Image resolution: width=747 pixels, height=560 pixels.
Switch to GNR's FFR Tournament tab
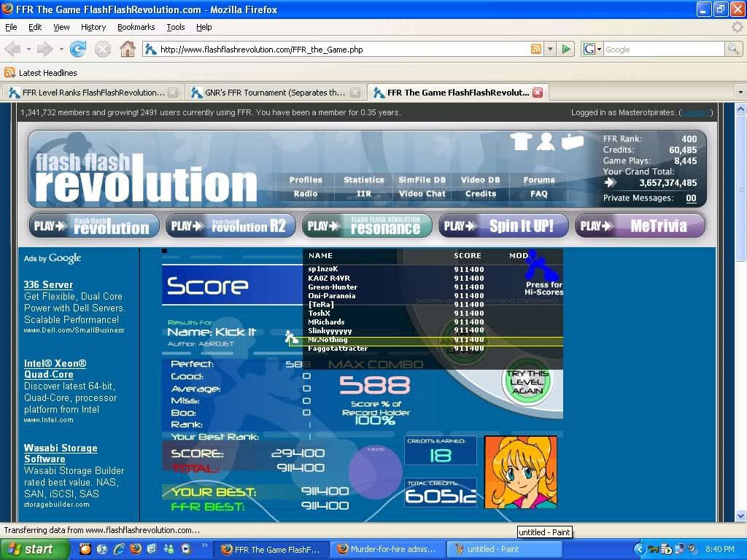[x=267, y=93]
